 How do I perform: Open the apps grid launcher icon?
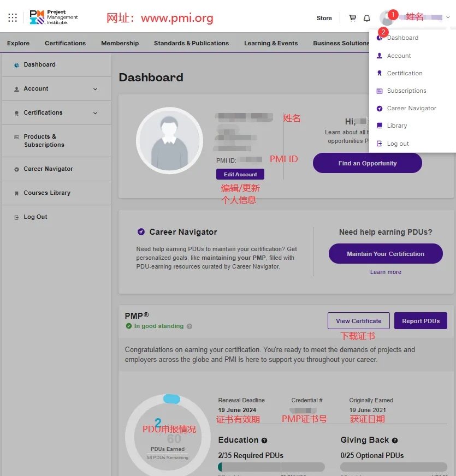[x=13, y=17]
